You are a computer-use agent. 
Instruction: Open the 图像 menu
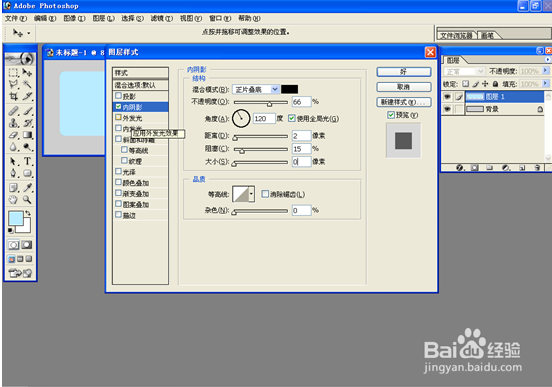[x=74, y=18]
